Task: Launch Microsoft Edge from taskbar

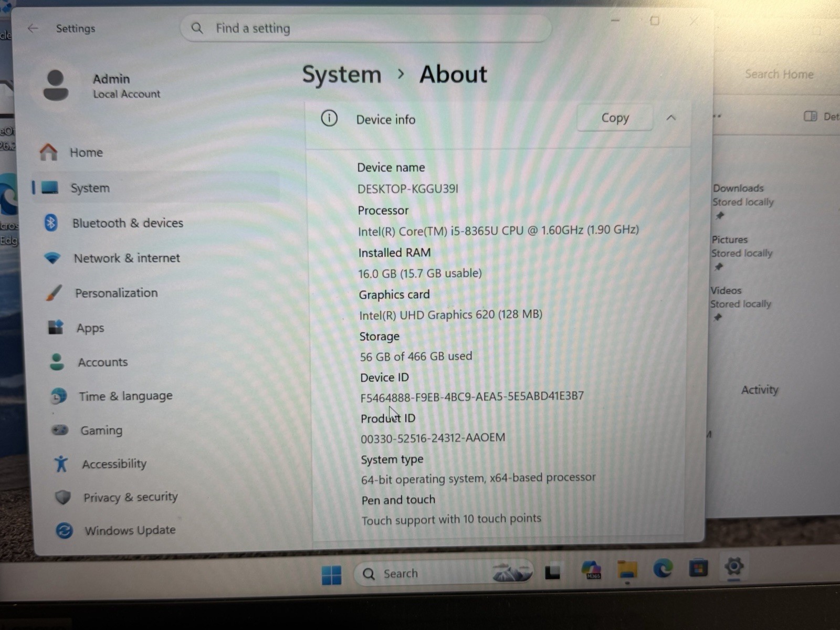Action: tap(663, 569)
